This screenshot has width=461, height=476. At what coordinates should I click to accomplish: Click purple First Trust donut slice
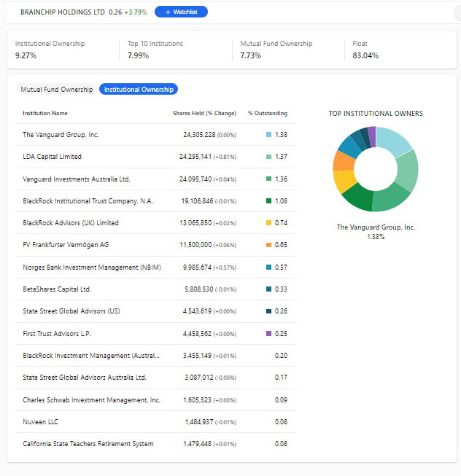tap(372, 136)
